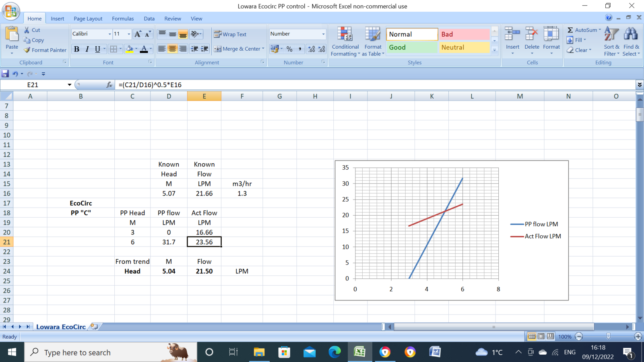Viewport: 644px width, 362px height.
Task: Click the Merge & Center button
Action: 239,49
